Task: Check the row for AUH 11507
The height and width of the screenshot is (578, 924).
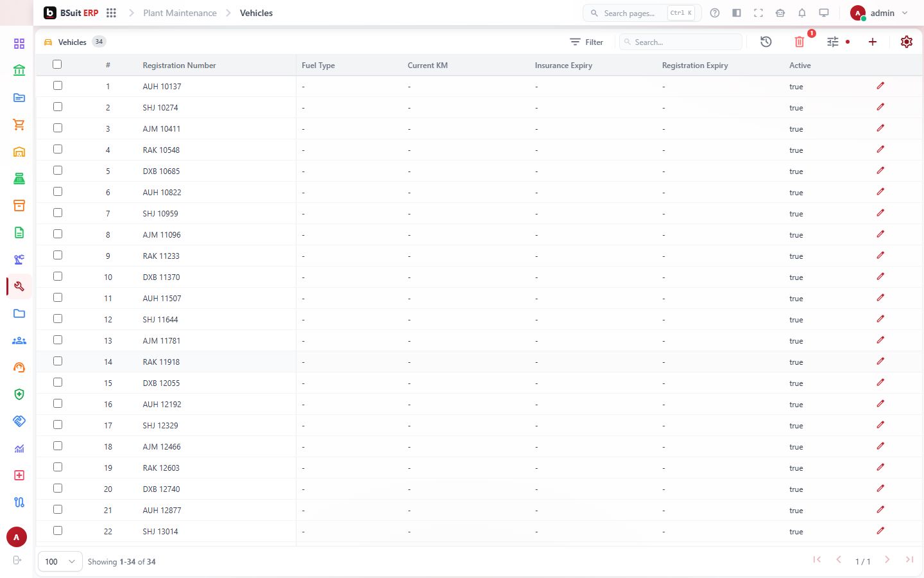Action: point(58,297)
